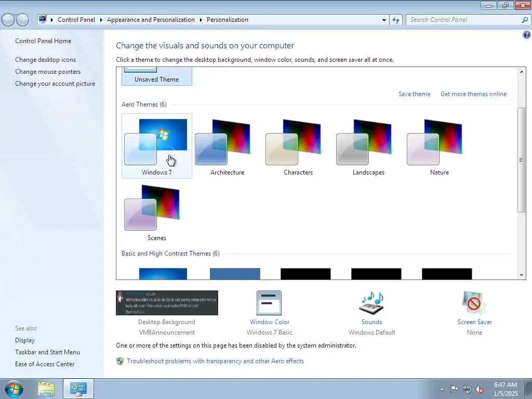Screen dimensions: 532x399
Task: Click the shield icon beside Troubleshoot link
Action: tap(120, 361)
